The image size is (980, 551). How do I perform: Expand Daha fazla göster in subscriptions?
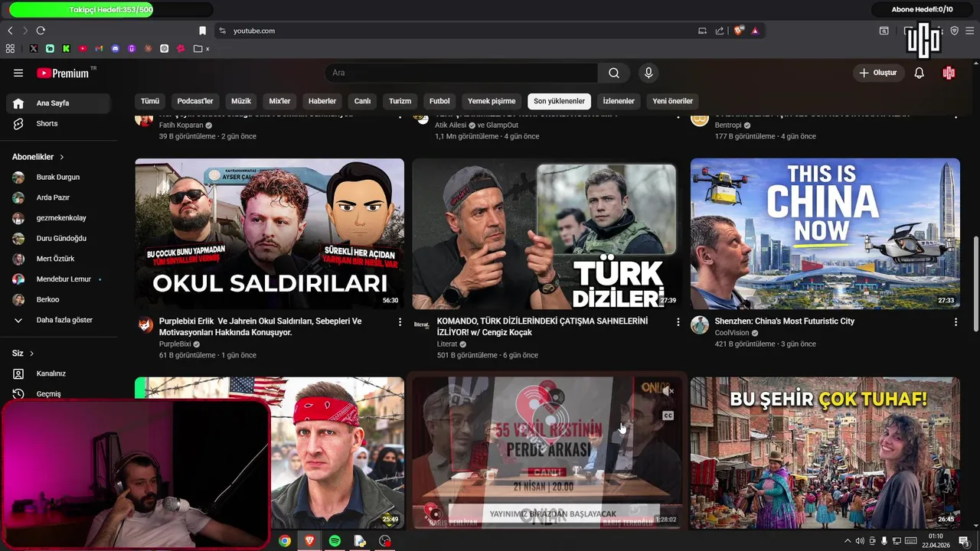pyautogui.click(x=60, y=320)
